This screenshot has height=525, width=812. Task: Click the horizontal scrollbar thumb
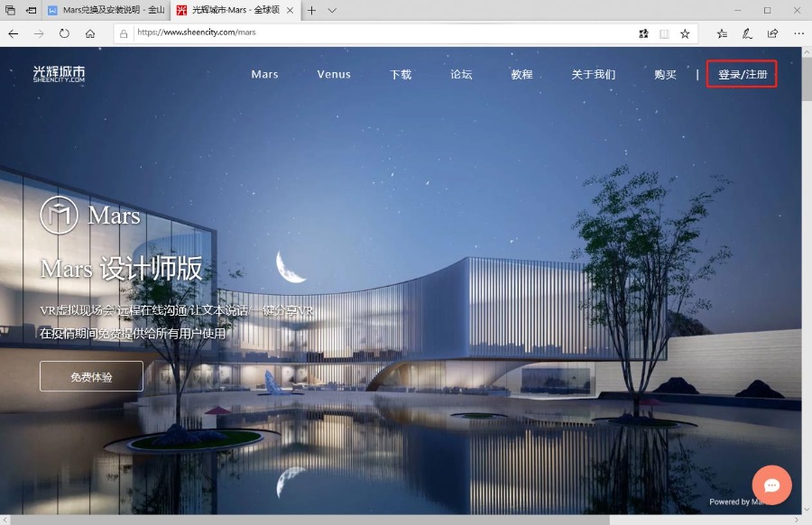tap(309, 520)
